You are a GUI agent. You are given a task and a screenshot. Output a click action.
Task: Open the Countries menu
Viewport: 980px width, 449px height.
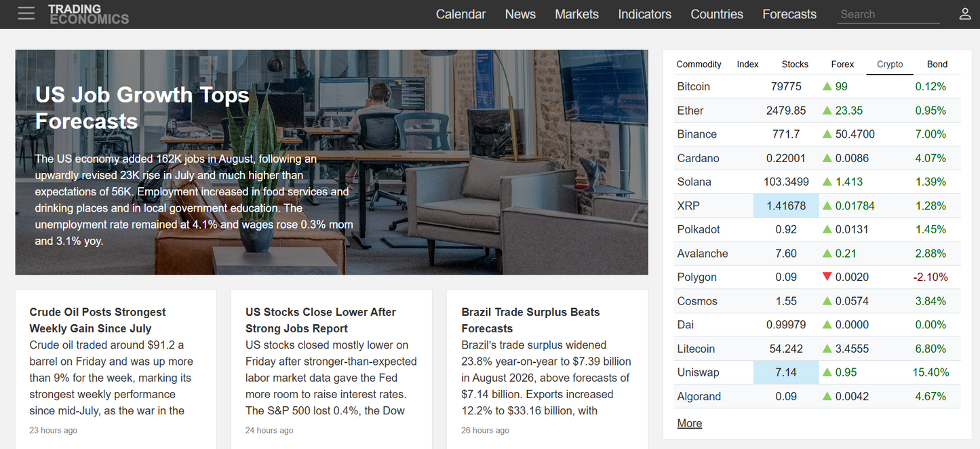[717, 14]
